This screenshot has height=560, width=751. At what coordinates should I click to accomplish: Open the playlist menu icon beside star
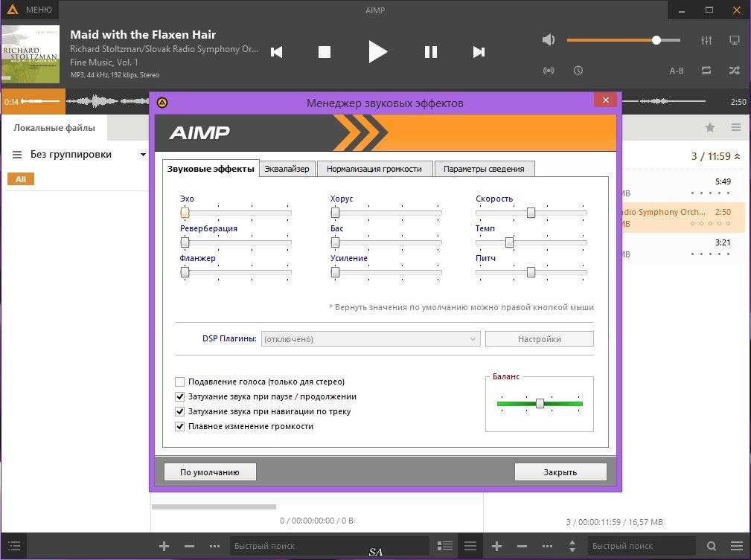[x=736, y=127]
